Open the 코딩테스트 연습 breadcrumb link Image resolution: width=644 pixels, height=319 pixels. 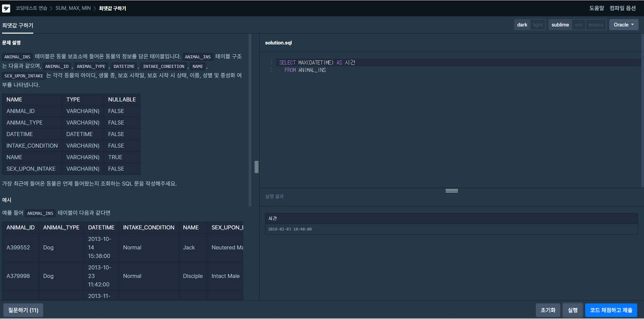pos(31,9)
